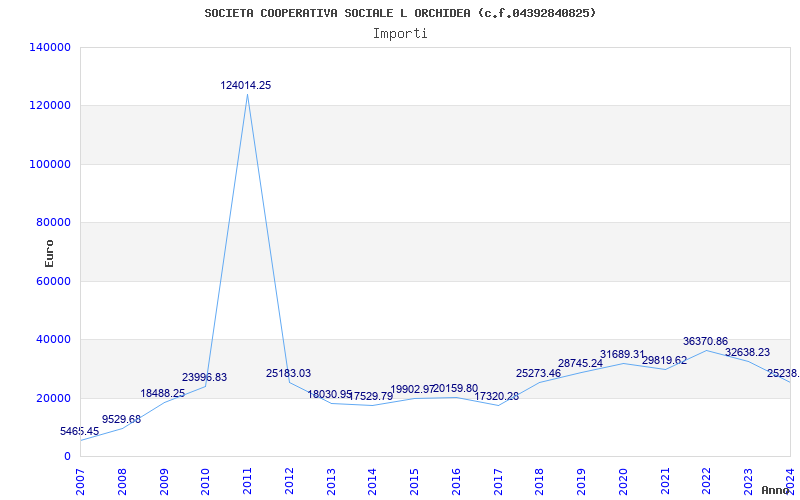
Task: Click the 2022 x-axis tick label
Action: tap(707, 482)
